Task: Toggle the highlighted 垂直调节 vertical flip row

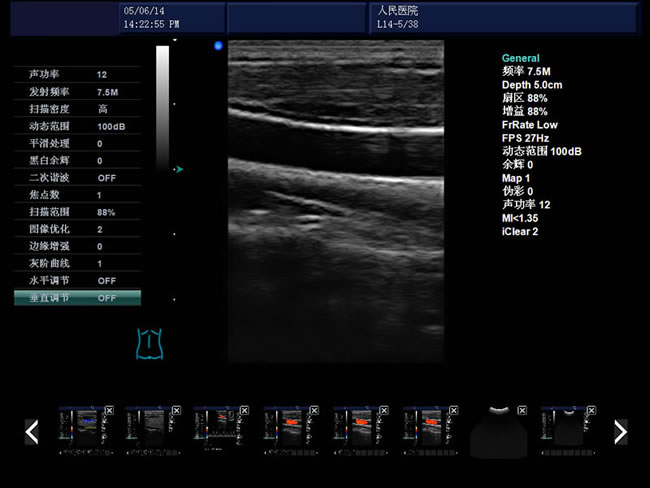Action: [78, 298]
